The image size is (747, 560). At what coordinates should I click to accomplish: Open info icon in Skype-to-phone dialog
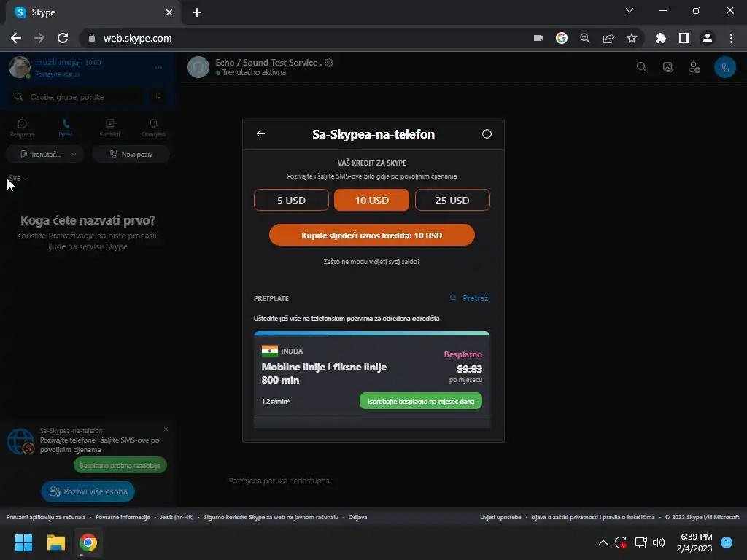pos(487,134)
